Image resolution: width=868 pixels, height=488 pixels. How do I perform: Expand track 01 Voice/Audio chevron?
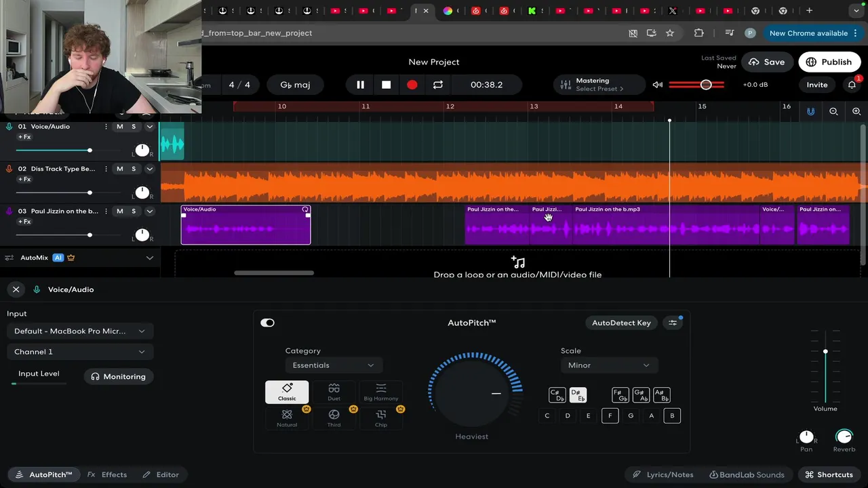[x=150, y=127]
